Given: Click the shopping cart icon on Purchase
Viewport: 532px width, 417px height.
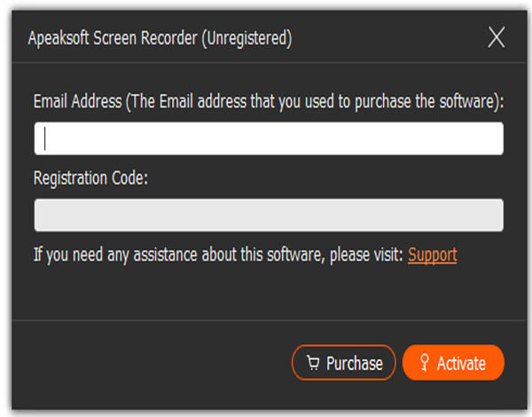Looking at the screenshot, I should click(313, 363).
